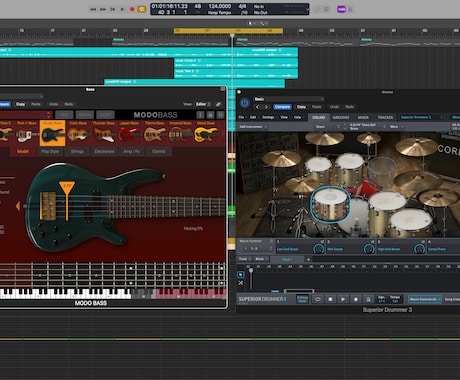Open Superior Drummer 3 library dropdown
The height and width of the screenshot is (380, 460).
[x=421, y=117]
